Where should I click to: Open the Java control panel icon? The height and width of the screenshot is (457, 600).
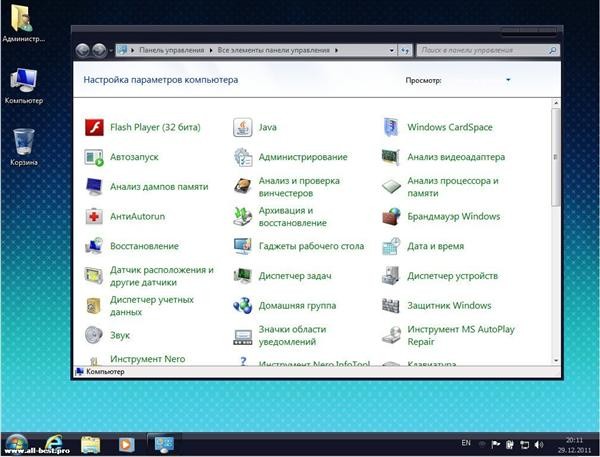243,127
